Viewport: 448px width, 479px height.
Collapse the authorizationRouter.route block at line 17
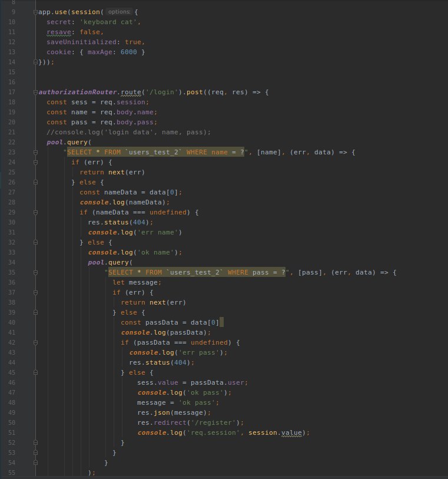(x=35, y=93)
